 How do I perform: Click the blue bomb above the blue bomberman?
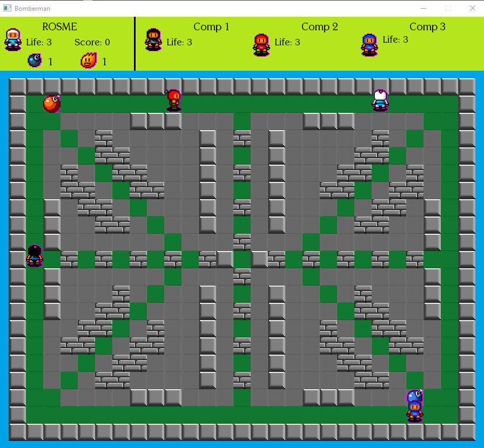(x=415, y=396)
